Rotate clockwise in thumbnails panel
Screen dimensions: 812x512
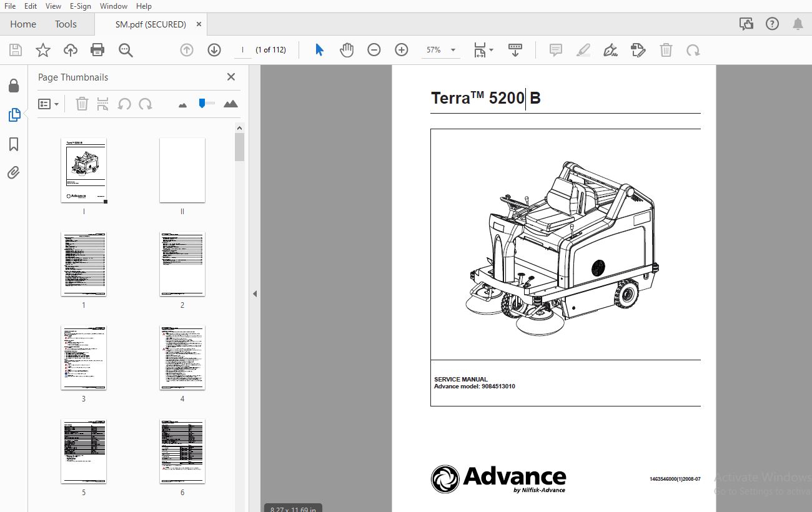146,104
